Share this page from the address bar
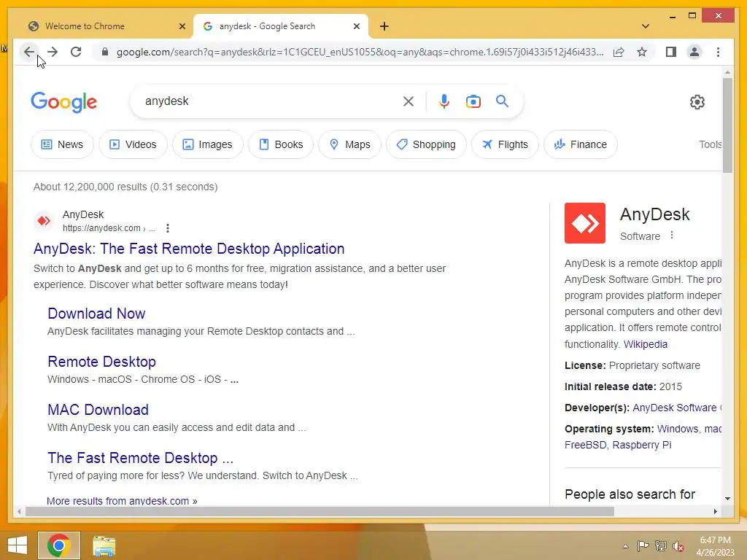The width and height of the screenshot is (747, 560). coord(619,52)
